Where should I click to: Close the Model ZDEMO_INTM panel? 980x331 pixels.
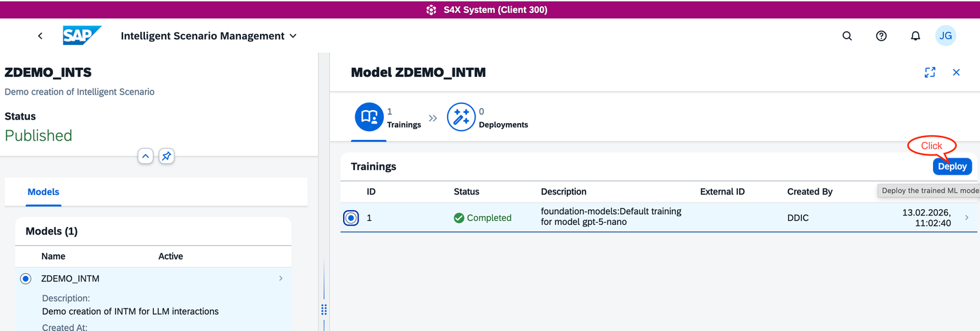pyautogui.click(x=956, y=72)
